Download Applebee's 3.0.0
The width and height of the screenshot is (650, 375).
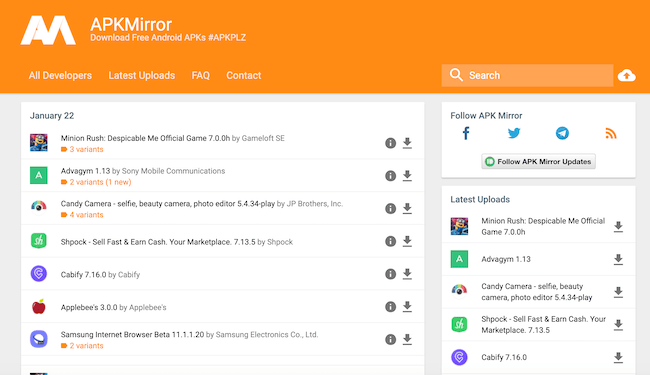click(407, 307)
